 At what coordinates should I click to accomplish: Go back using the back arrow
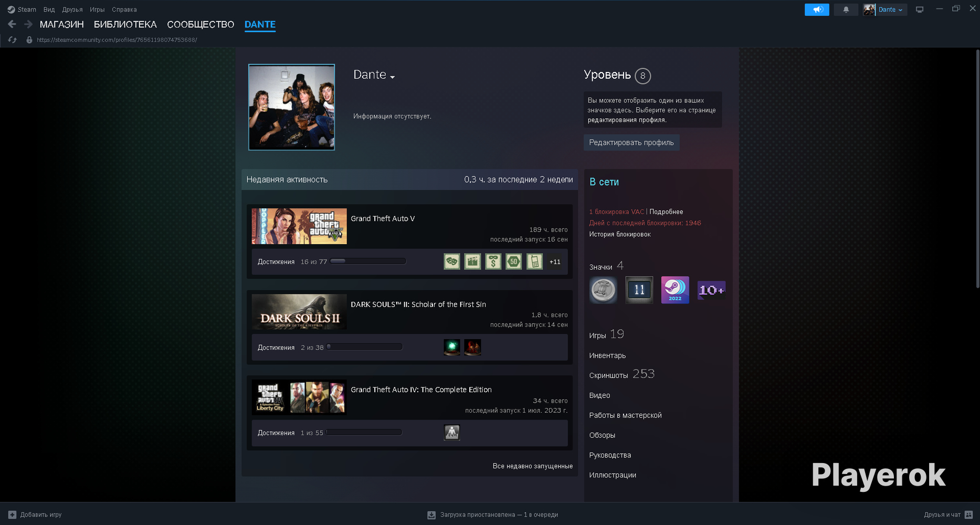coord(12,24)
